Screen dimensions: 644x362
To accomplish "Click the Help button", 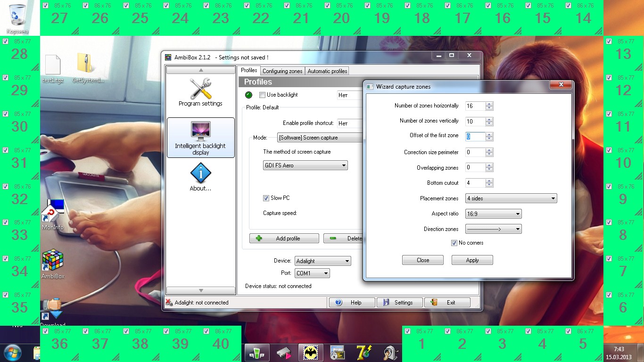I will [x=352, y=303].
